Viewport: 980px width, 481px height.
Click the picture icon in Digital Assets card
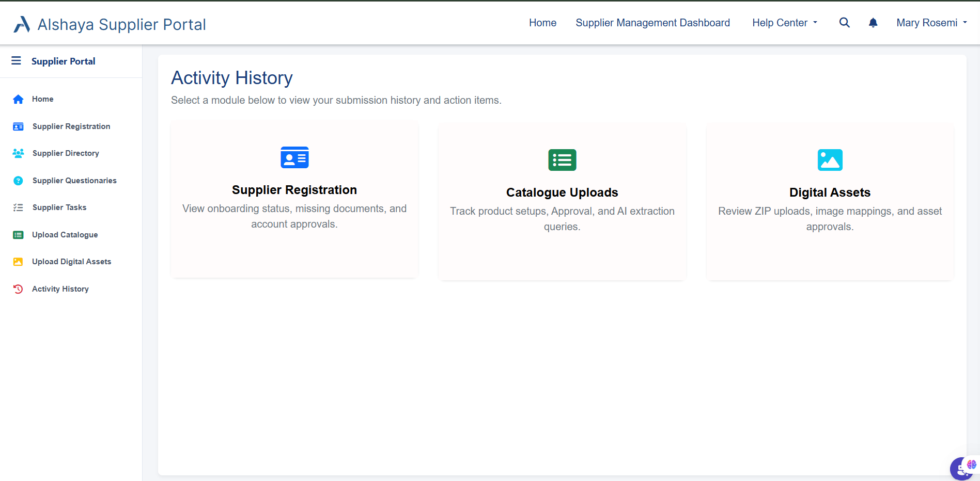click(x=830, y=160)
